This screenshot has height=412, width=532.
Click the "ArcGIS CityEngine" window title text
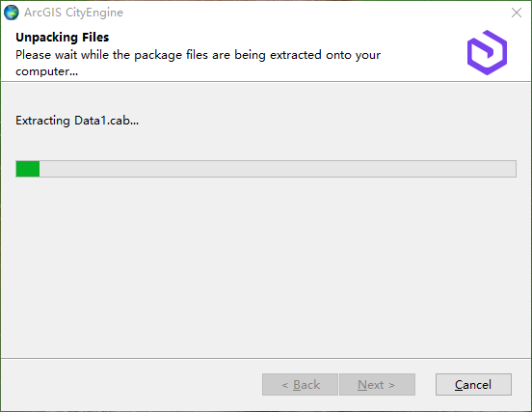73,13
